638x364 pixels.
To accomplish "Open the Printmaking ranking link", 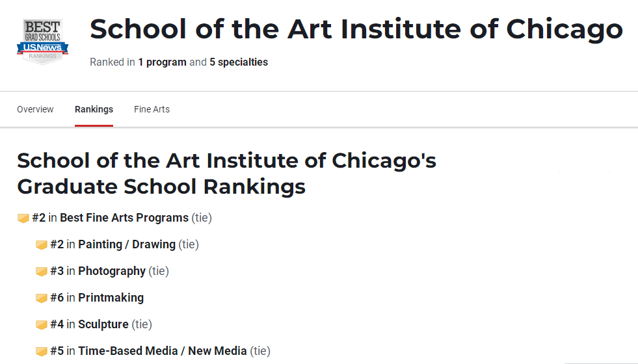I will [111, 298].
